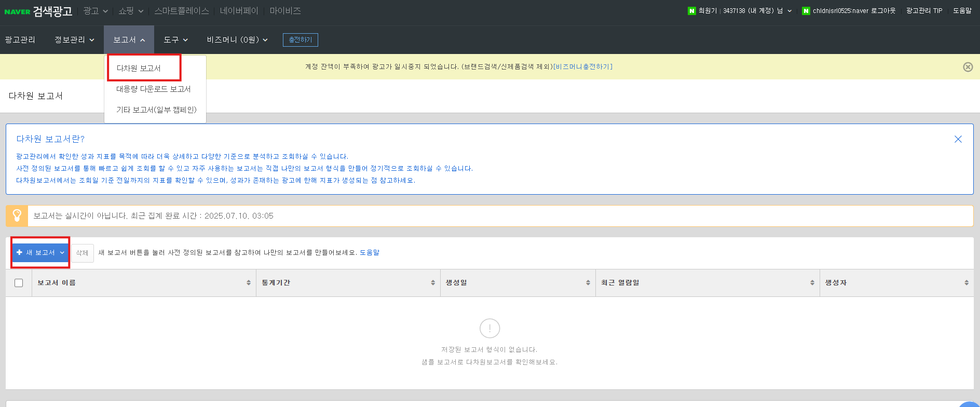980x407 pixels.
Task: Open the 최원기 account switcher dropdown
Action: pos(790,11)
